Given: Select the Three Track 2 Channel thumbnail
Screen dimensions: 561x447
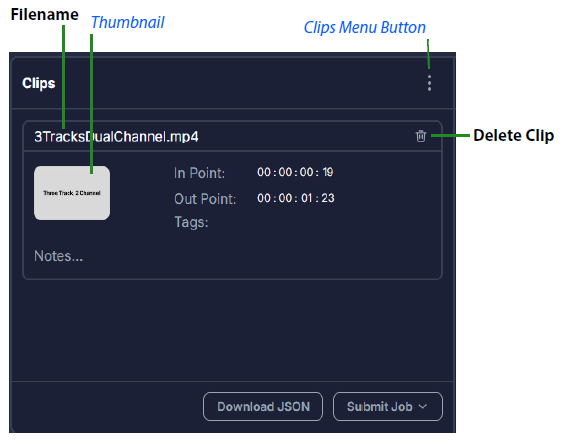Looking at the screenshot, I should pyautogui.click(x=72, y=193).
